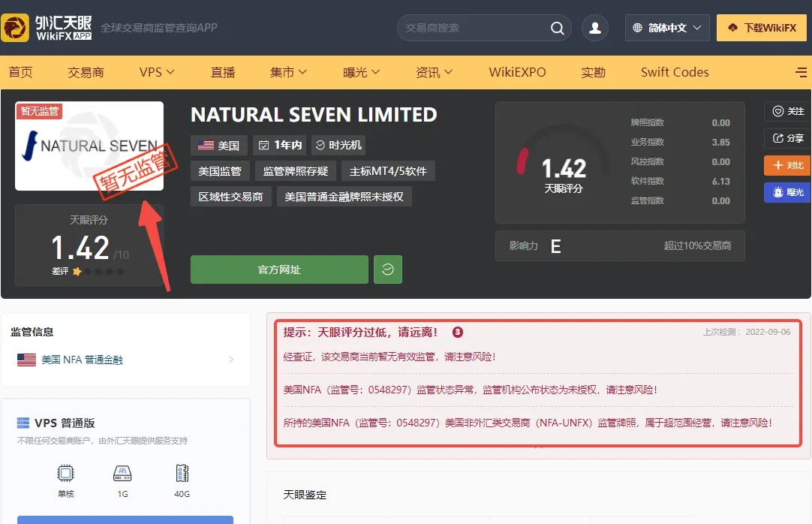Open the WikiEXPO menu item

pyautogui.click(x=517, y=72)
